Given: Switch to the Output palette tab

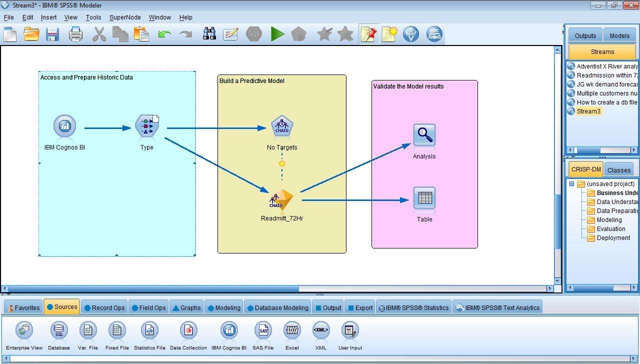Looking at the screenshot, I should tap(328, 307).
